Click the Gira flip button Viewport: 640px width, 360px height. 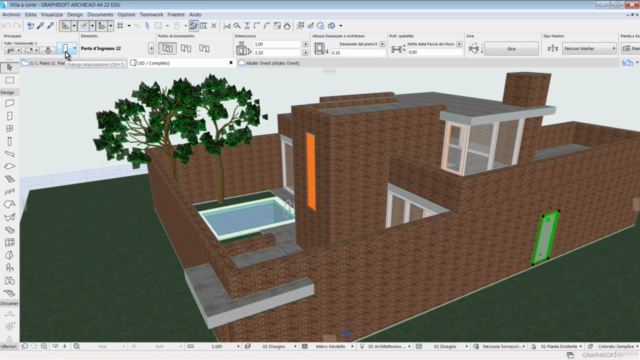[x=511, y=49]
